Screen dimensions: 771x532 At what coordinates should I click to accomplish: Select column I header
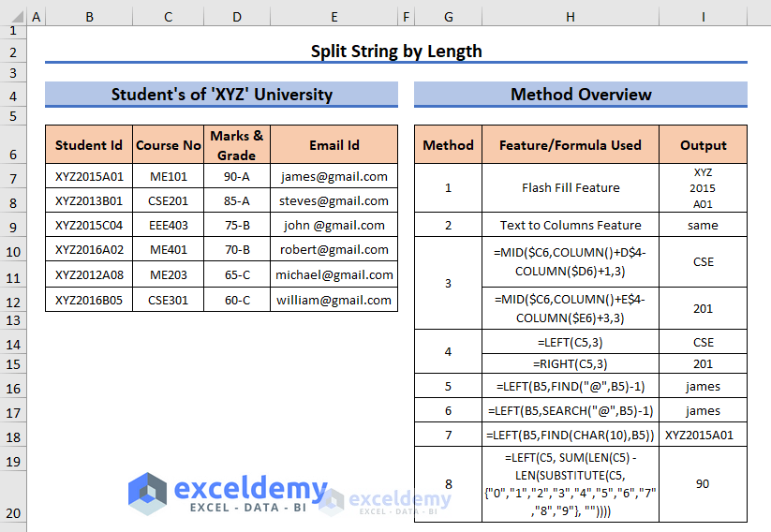(x=703, y=17)
